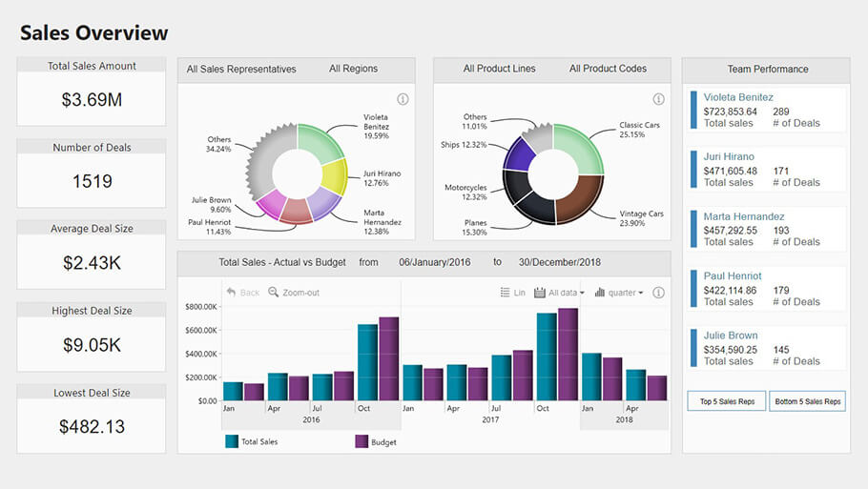Toggle the Budget legend swatch
Viewport: 868px width, 489px height.
362,441
